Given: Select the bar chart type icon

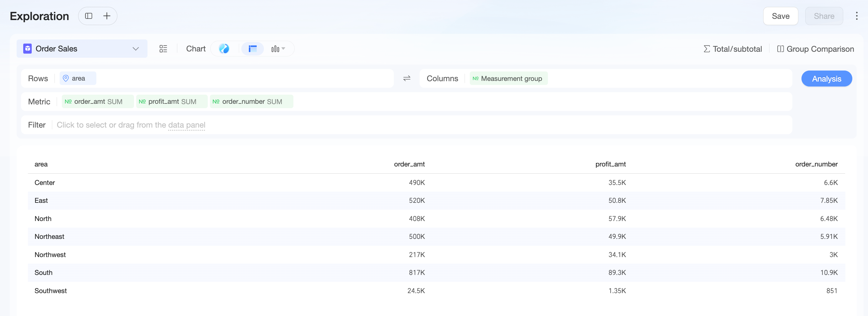Looking at the screenshot, I should point(275,49).
